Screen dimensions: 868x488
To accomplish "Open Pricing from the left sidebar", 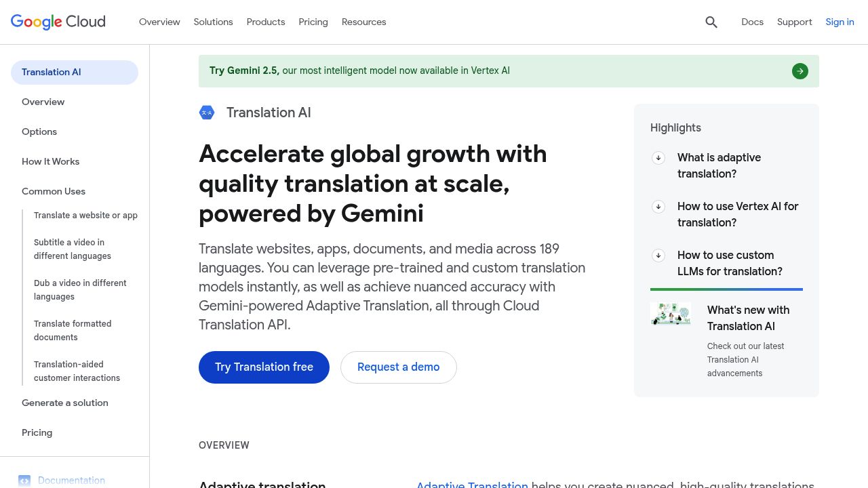I will [x=37, y=432].
